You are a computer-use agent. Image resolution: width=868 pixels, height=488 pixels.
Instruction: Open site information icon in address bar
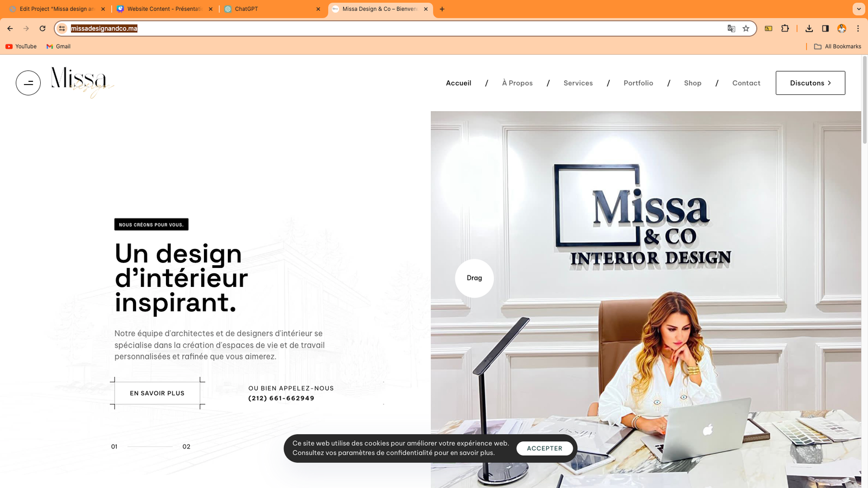pos(62,28)
